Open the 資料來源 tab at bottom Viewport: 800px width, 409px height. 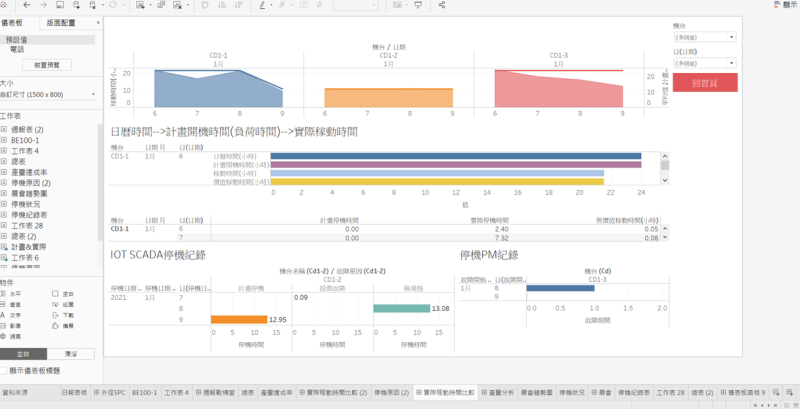tap(15, 393)
